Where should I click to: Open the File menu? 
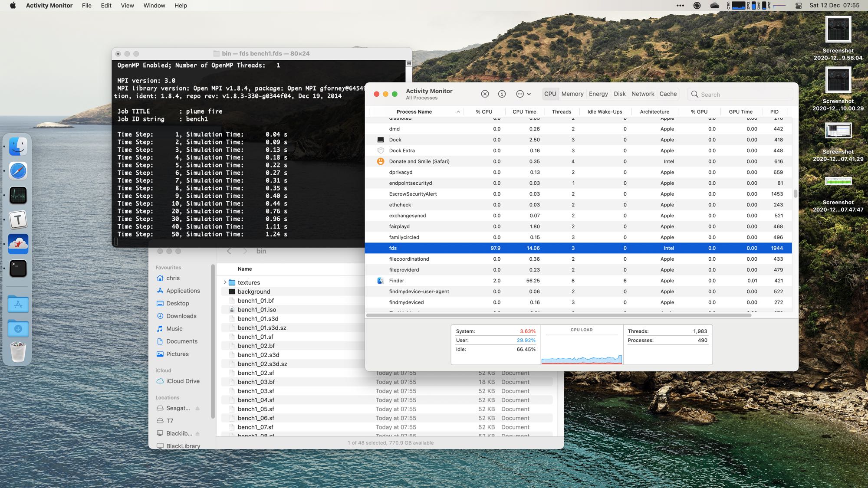point(87,5)
